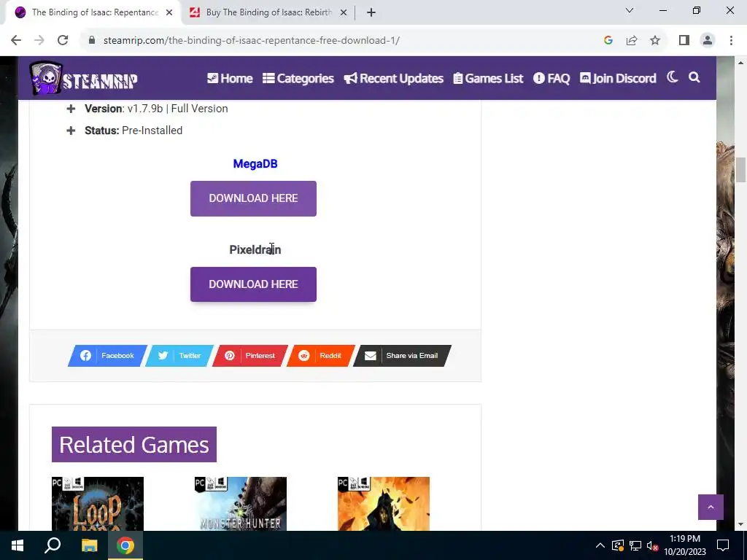
Task: Click the scrollbar up arrow
Action: point(740,63)
